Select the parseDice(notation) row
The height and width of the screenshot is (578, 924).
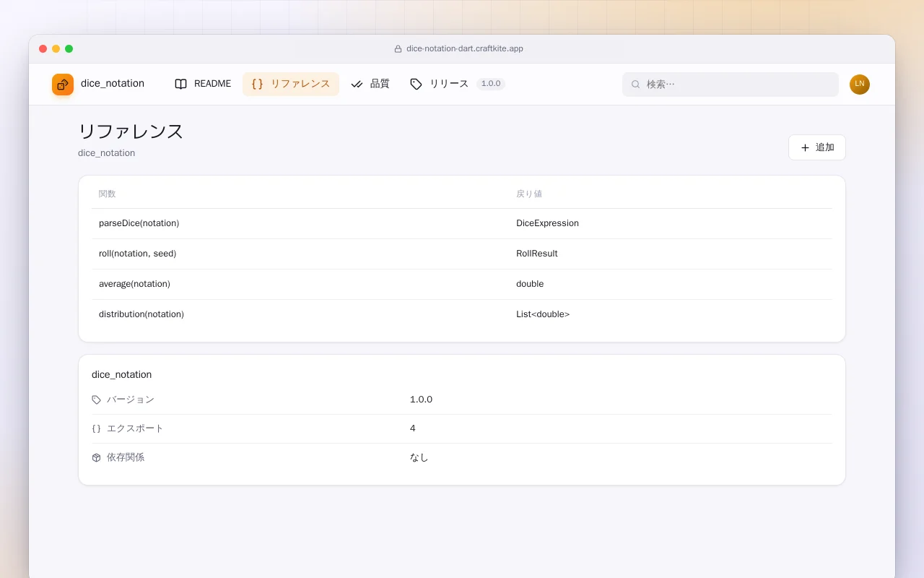tap(462, 223)
